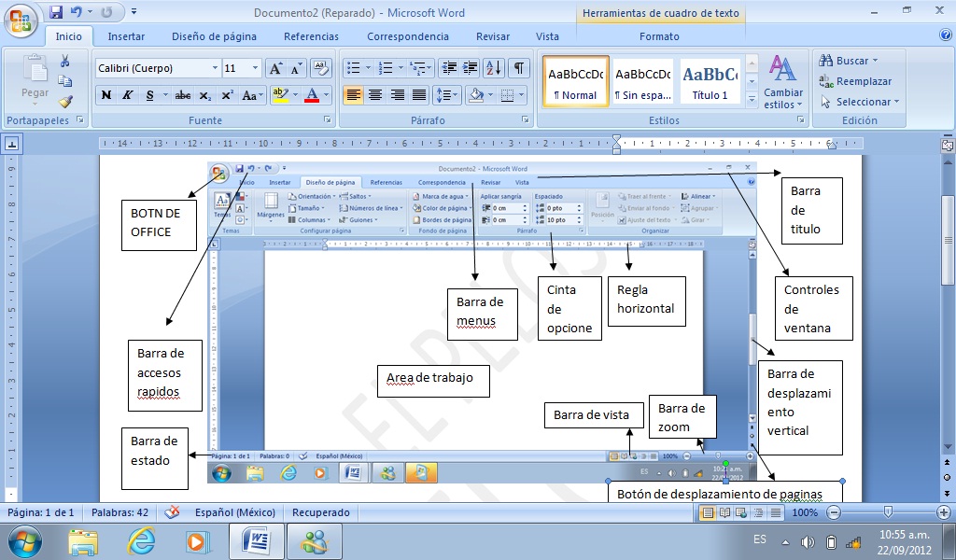
Task: Toggle strikethrough formatting
Action: [185, 94]
